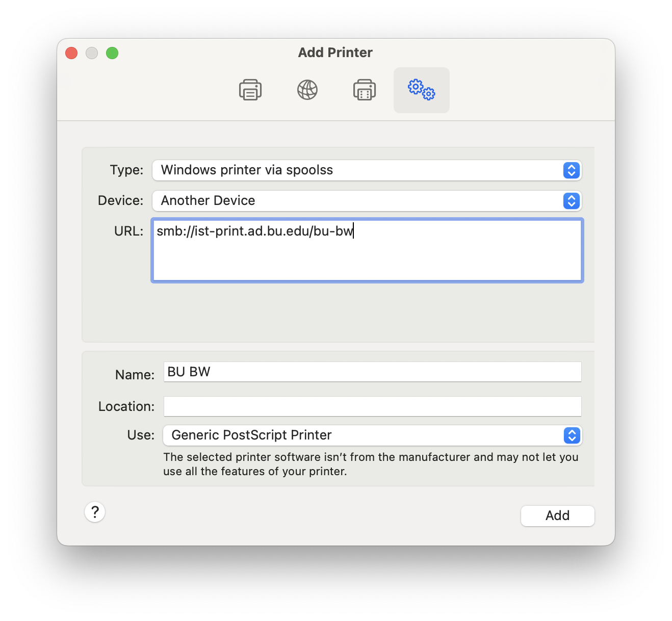Edit the Name field containing BU BW

click(372, 372)
